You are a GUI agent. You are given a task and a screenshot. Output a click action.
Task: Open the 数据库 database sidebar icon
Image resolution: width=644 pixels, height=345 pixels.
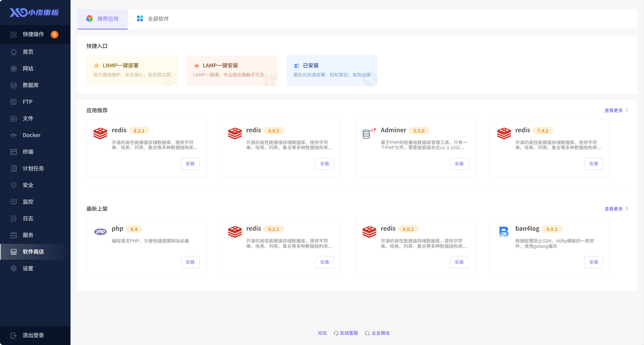[14, 85]
